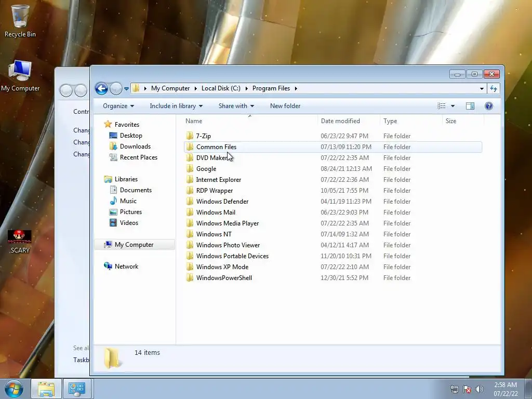532x399 pixels.
Task: Open the Start menu orb
Action: 14,389
